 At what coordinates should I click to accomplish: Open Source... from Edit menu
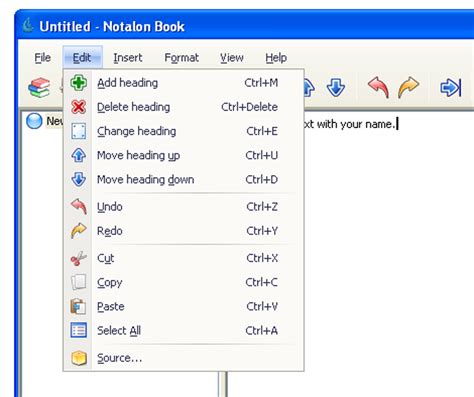coord(184,358)
